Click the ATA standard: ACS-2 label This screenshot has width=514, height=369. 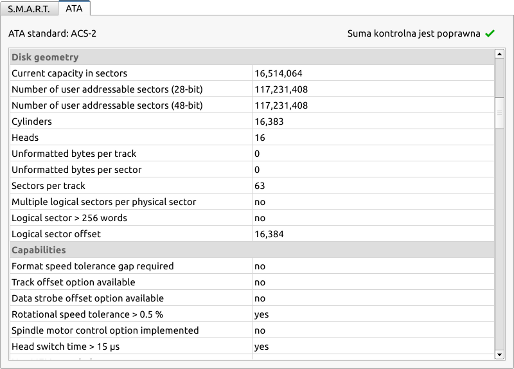pos(52,34)
